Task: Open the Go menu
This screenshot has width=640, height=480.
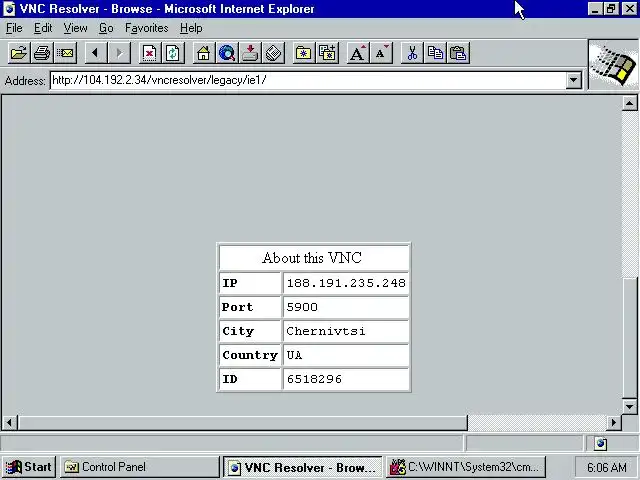Action: coord(106,28)
